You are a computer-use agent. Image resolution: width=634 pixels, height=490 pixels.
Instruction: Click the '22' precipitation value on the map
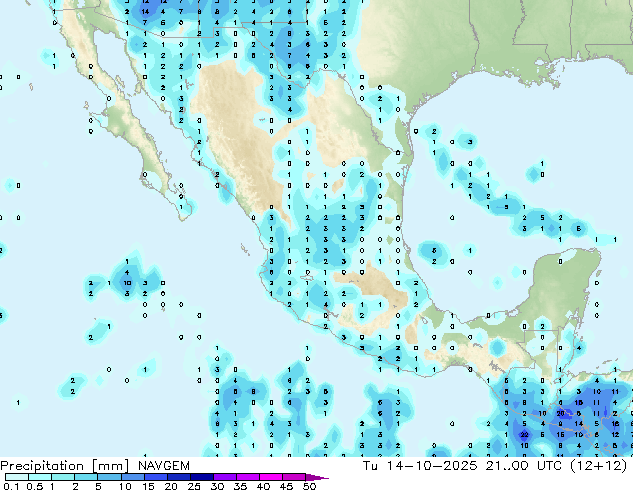(x=524, y=435)
